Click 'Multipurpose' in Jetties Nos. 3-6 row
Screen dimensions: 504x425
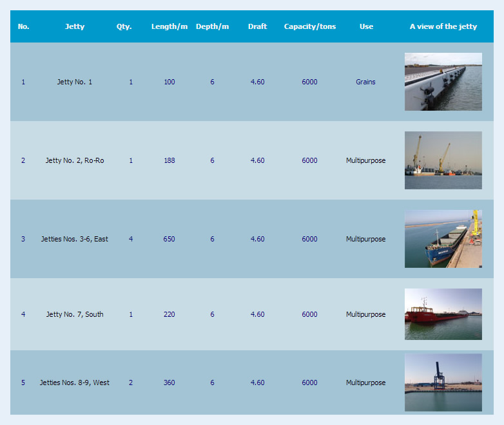point(366,239)
